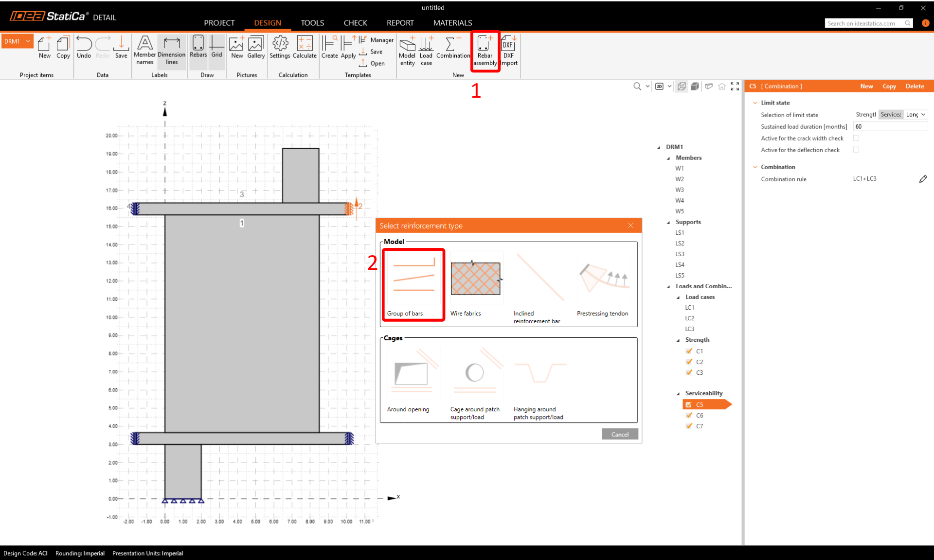Enable Active for the crack width check

tap(856, 138)
